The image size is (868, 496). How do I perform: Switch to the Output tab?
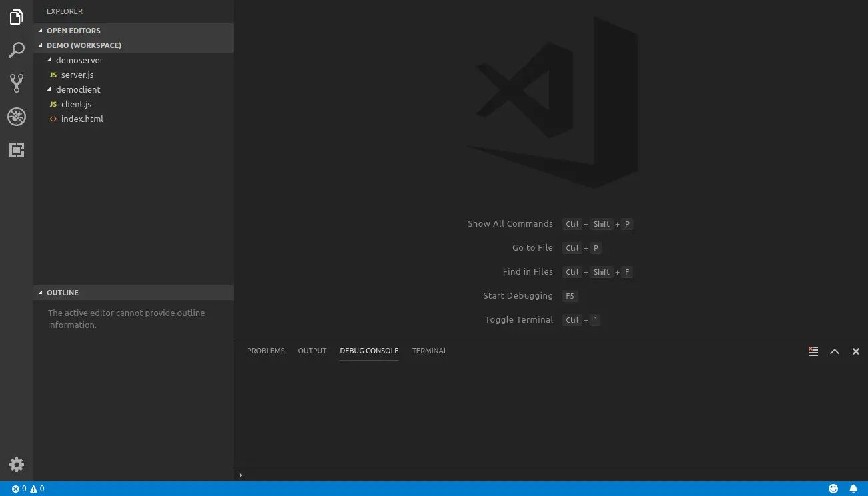[312, 351]
